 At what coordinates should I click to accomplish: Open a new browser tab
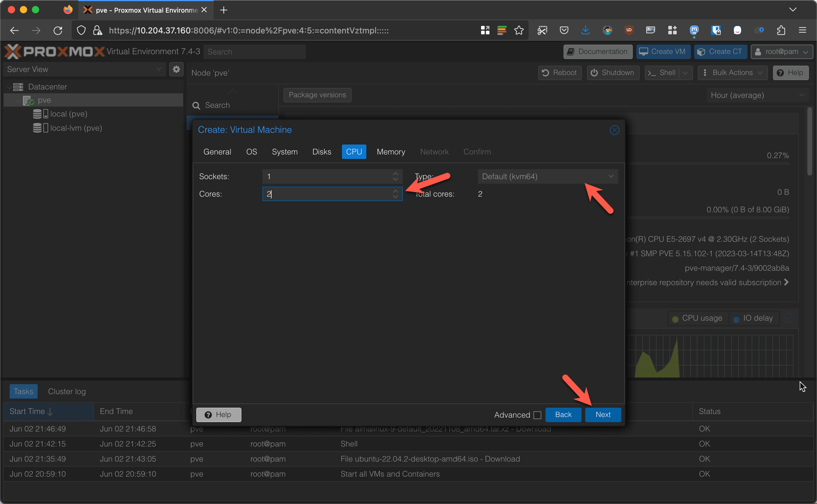[x=224, y=10]
